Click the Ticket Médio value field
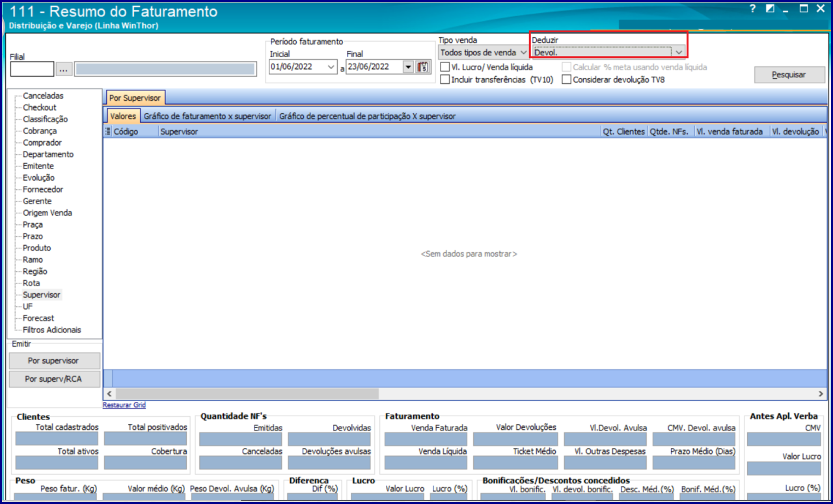This screenshot has width=833, height=504. tap(514, 462)
